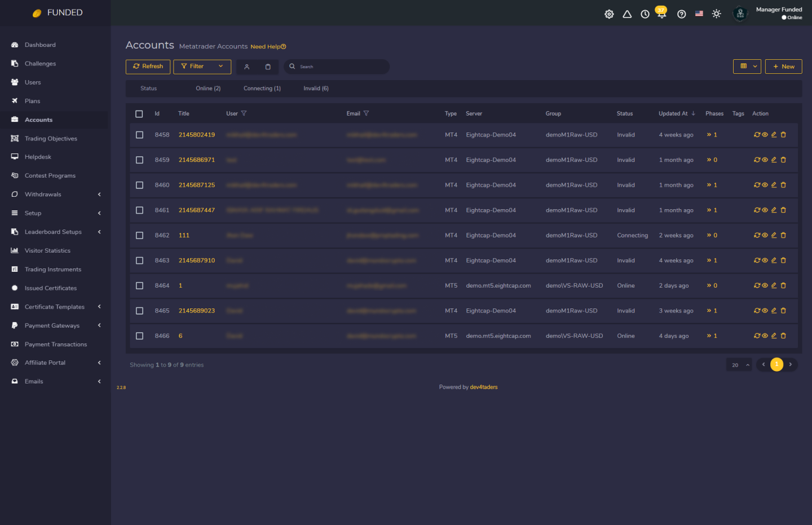This screenshot has height=525, width=812.
Task: Click the US flag language icon
Action: pos(699,14)
